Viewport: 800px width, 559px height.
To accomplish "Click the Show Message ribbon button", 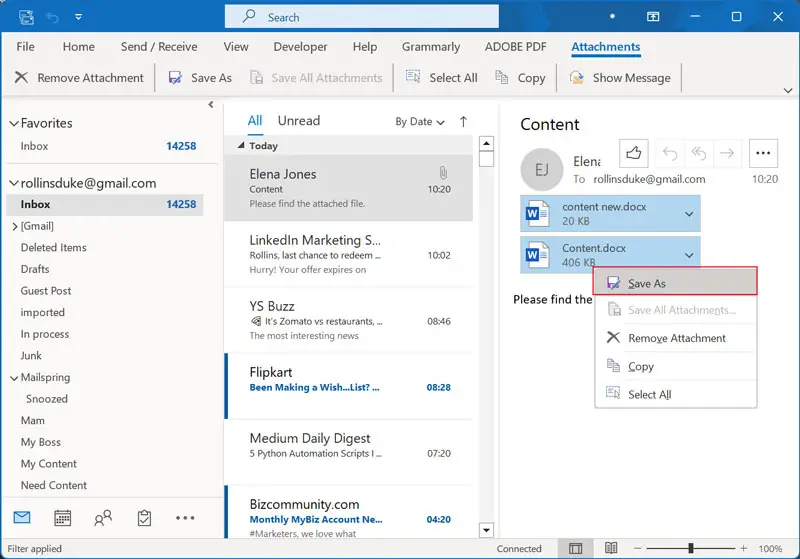I will point(620,78).
